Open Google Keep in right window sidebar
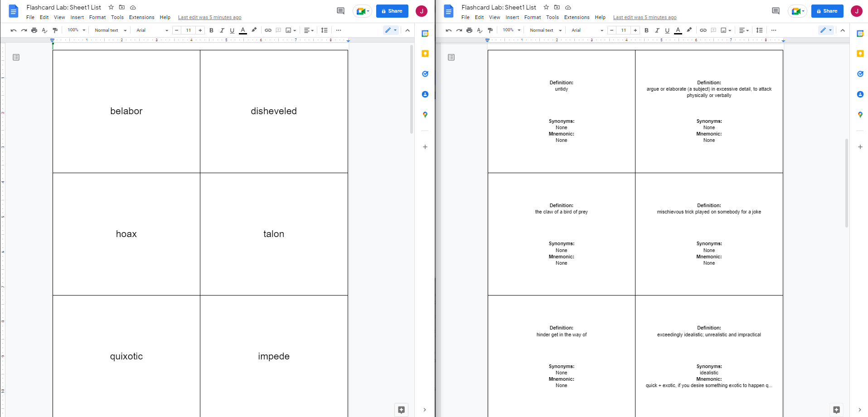868x417 pixels. 860,53
